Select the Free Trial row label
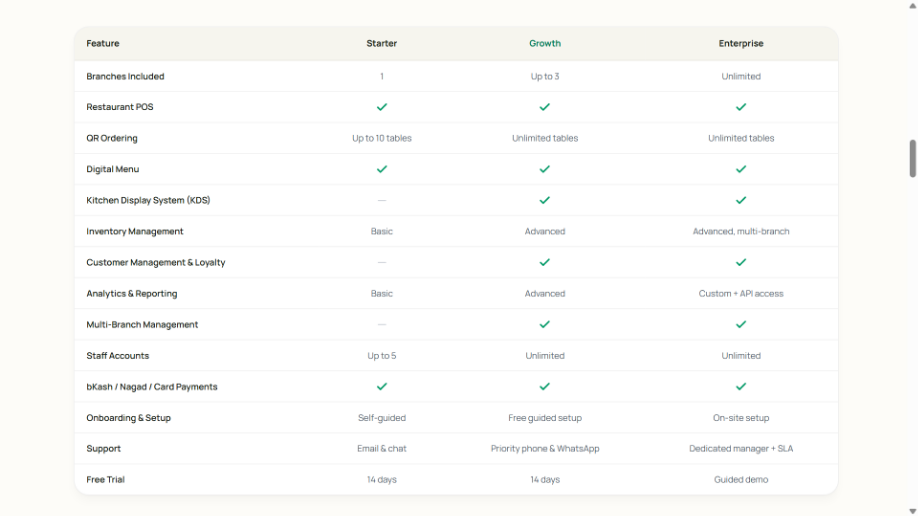 pyautogui.click(x=105, y=480)
